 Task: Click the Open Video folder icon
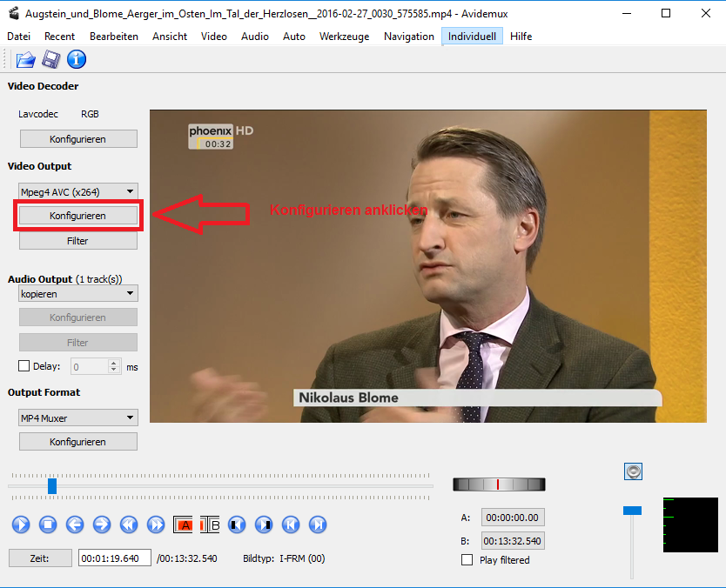coord(25,59)
